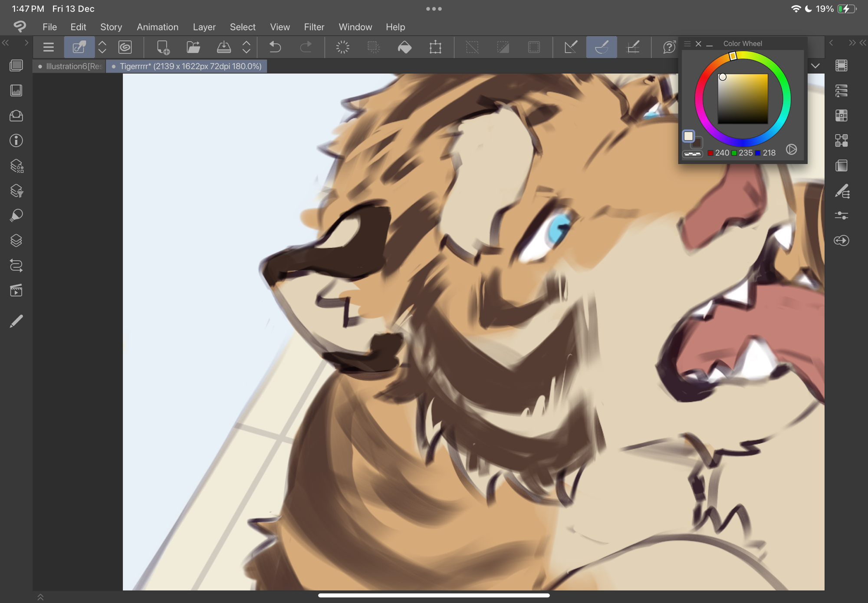868x603 pixels.
Task: Expand the pen tool switcher arrows
Action: click(x=102, y=47)
